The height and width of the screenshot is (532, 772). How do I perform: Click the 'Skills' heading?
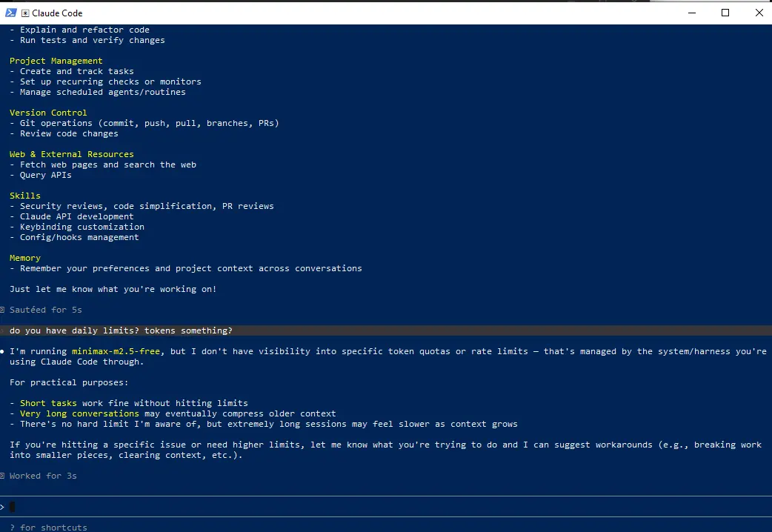[24, 196]
